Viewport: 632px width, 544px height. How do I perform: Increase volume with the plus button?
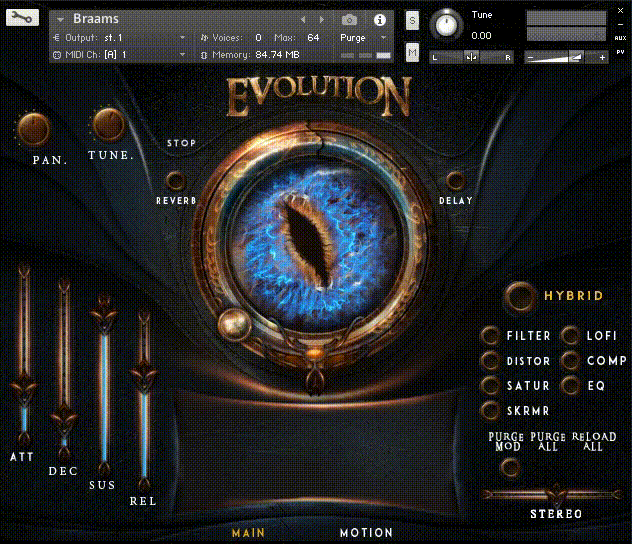(x=602, y=58)
